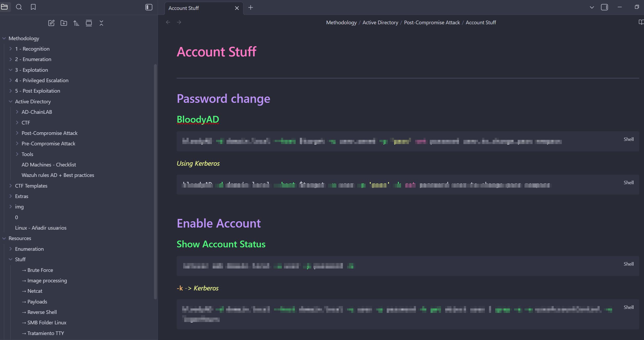Screen dimensions: 644x340
Task: Click the new folder icon
Action: (x=64, y=23)
